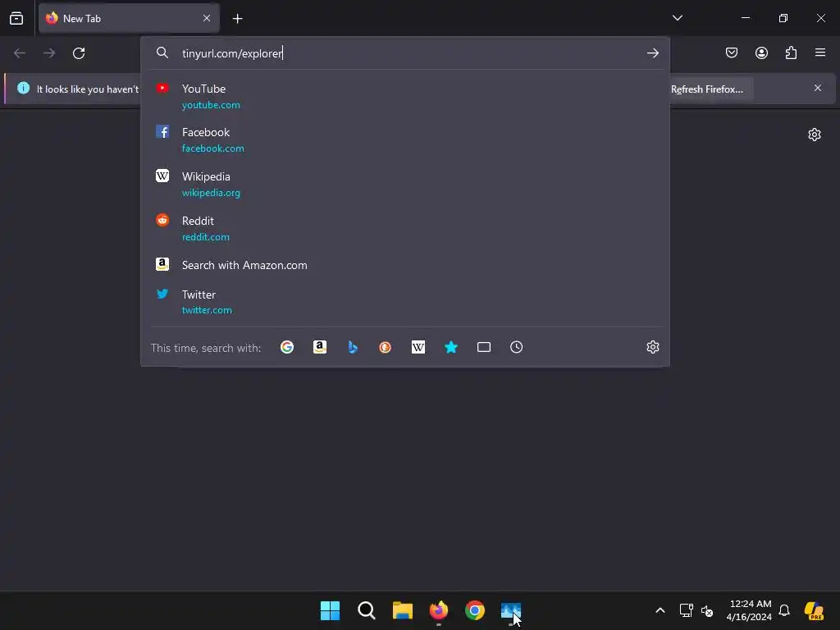Open File Explorer from taskbar
This screenshot has width=840, height=630.
[402, 610]
